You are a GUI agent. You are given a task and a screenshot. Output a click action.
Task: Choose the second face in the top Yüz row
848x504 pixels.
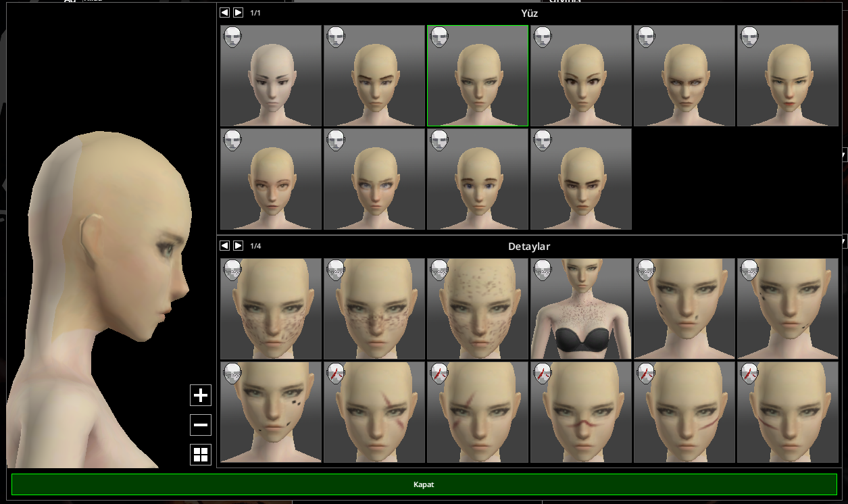coord(374,76)
